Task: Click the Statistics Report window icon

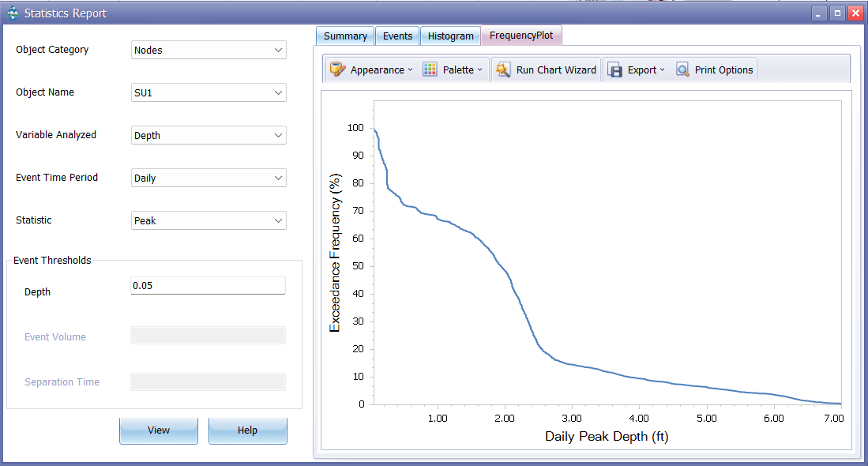Action: [10, 13]
